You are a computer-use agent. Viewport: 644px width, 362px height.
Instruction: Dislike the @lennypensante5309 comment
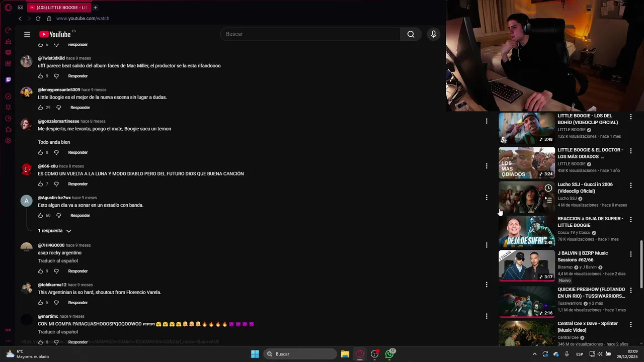click(58, 108)
